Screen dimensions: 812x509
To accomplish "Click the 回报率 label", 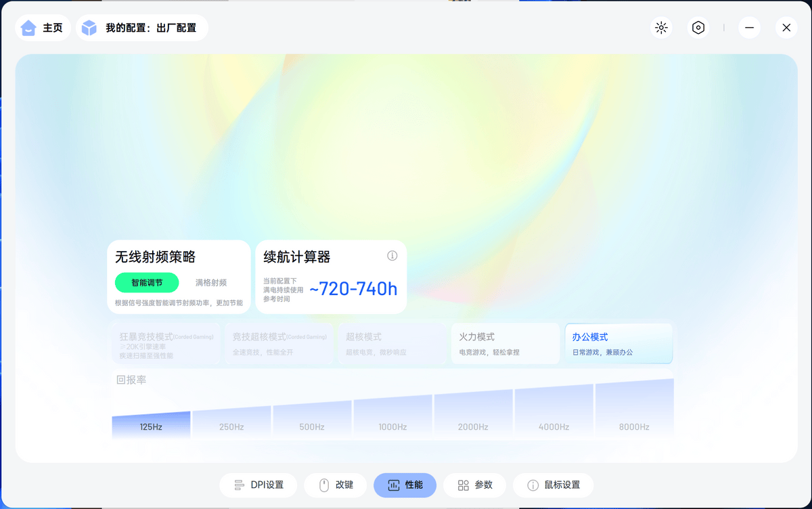I will pos(131,380).
